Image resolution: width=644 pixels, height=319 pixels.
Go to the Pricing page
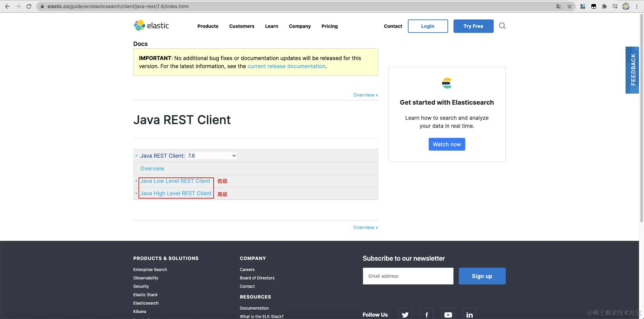330,26
